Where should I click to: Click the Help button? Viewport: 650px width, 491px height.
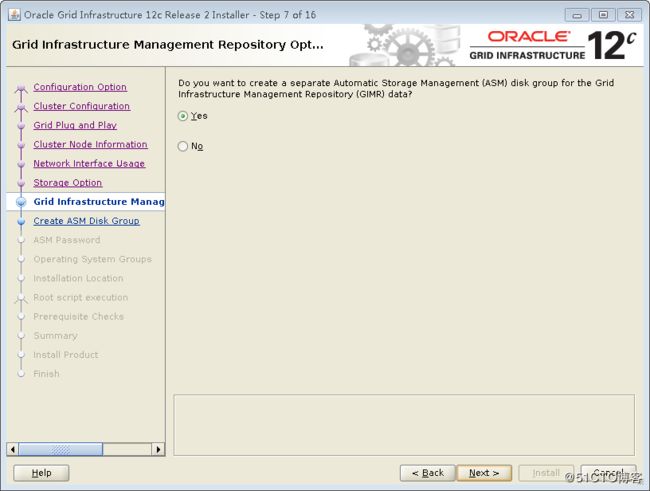pos(41,473)
